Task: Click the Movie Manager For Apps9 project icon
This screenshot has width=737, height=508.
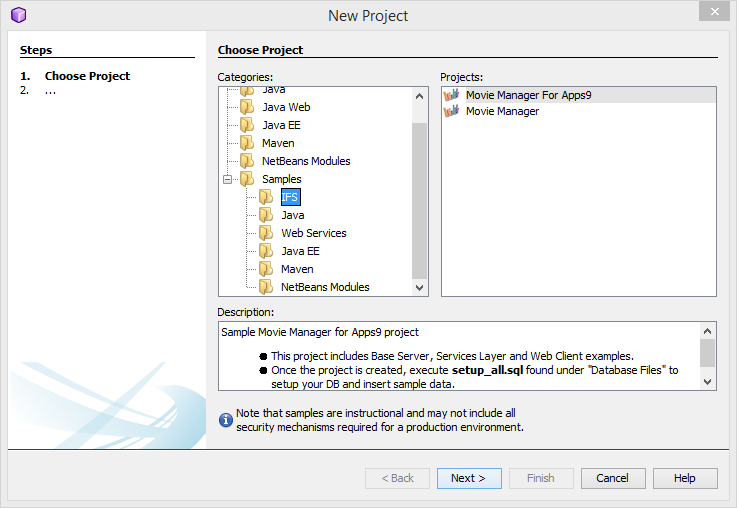Action: pyautogui.click(x=451, y=95)
